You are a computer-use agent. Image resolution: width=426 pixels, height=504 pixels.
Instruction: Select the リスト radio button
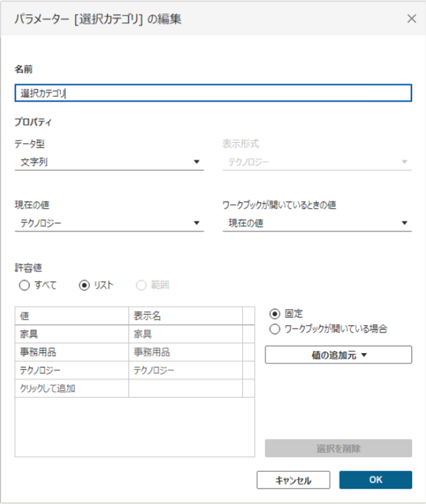click(x=85, y=285)
